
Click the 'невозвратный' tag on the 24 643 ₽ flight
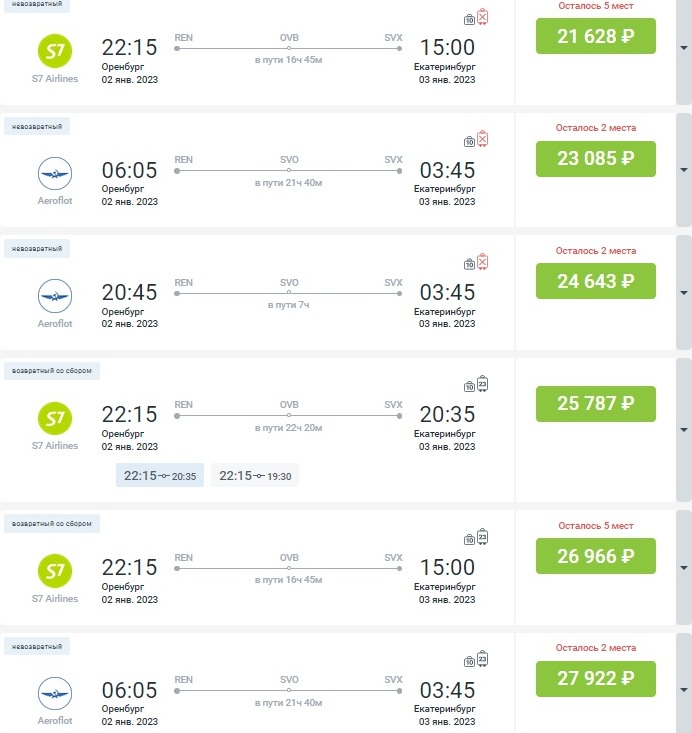click(37, 248)
